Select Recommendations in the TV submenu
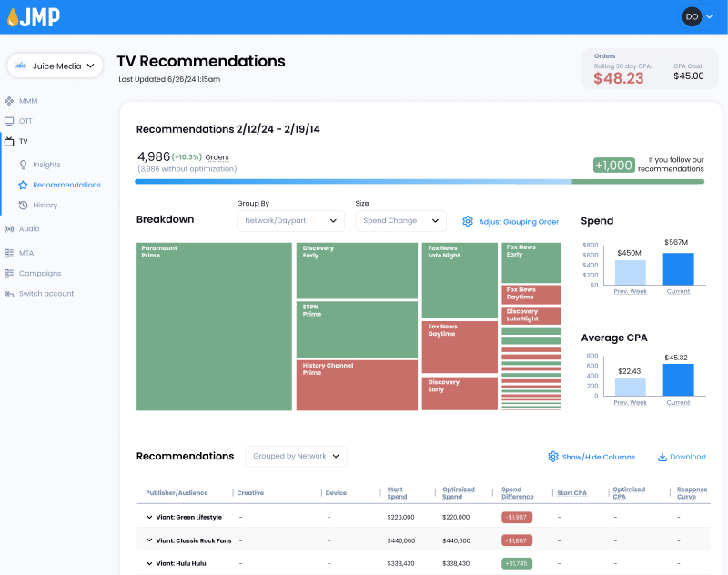 (66, 185)
